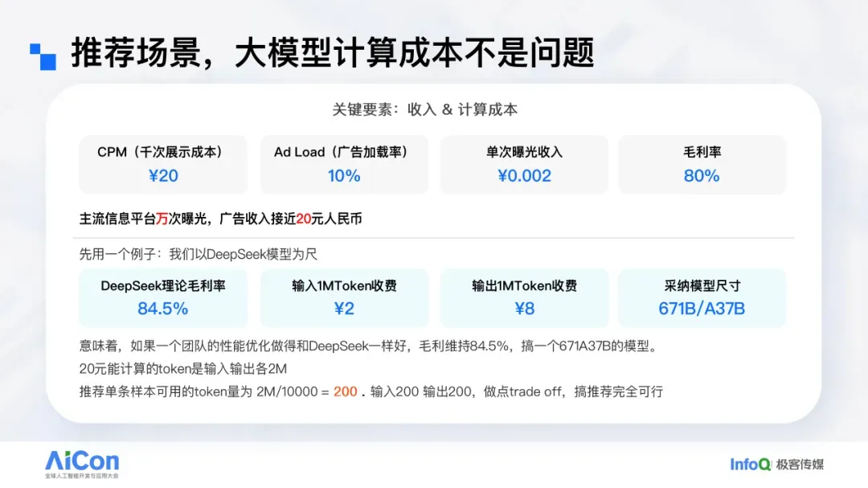Click the ¥20 value under CPM
868x488 pixels.
pos(163,176)
